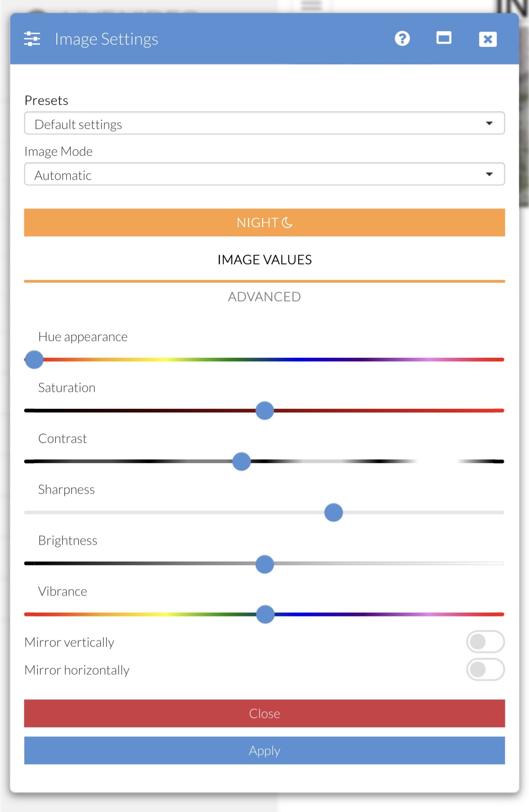
Task: Click the red Close button
Action: (x=264, y=713)
